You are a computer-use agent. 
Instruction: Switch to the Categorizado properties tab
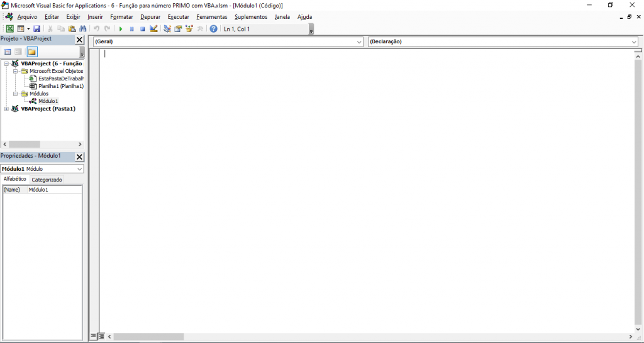[47, 180]
